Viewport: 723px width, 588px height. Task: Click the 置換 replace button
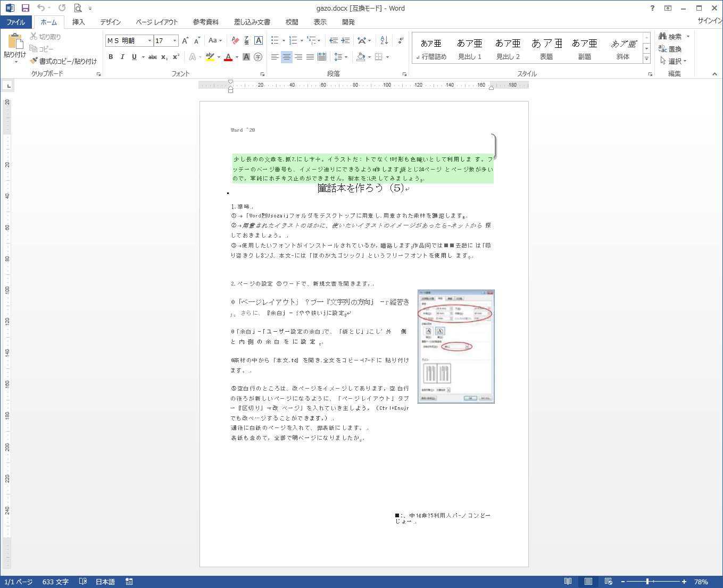coord(670,49)
